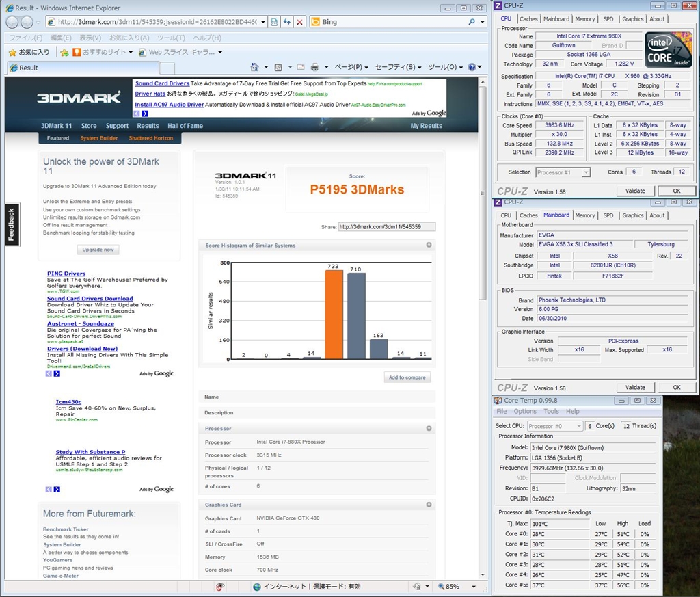Viewport: 700px width, 597px height.
Task: Open the ツール(O) command bar dropdown
Action: 446,68
